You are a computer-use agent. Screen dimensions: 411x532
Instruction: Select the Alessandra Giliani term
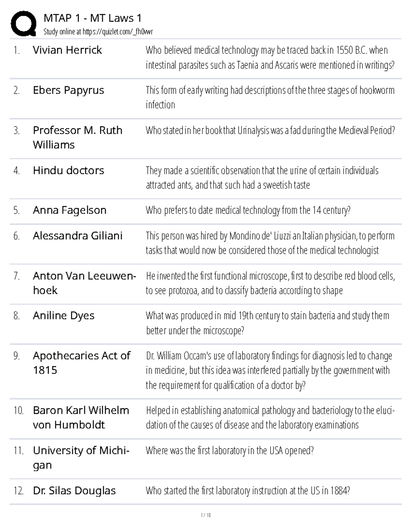pos(78,236)
